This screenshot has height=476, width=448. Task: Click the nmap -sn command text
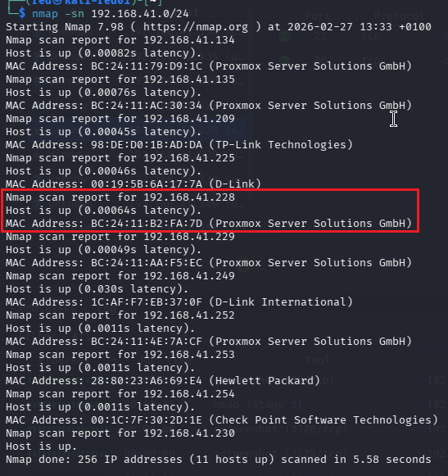click(x=111, y=14)
